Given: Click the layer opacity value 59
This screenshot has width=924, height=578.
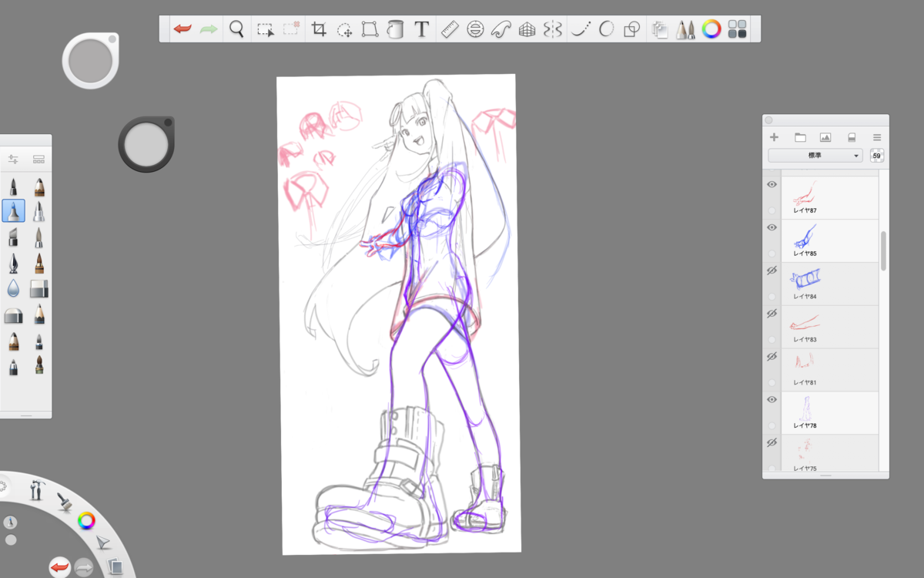Looking at the screenshot, I should pos(877,156).
